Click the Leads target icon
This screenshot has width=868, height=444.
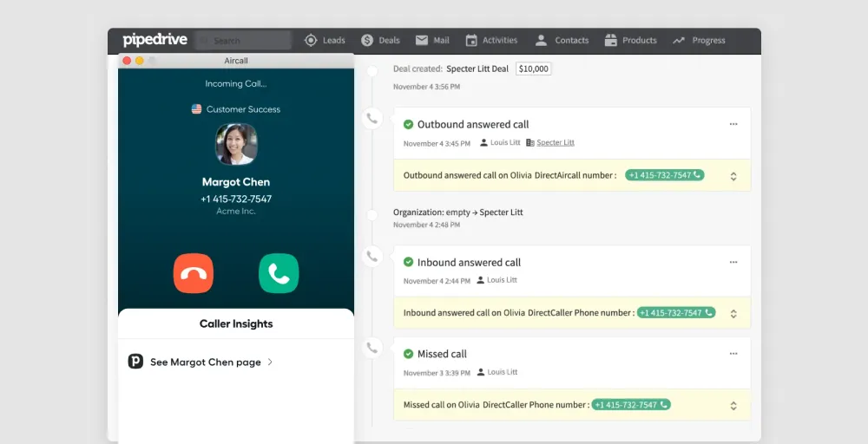tap(311, 41)
